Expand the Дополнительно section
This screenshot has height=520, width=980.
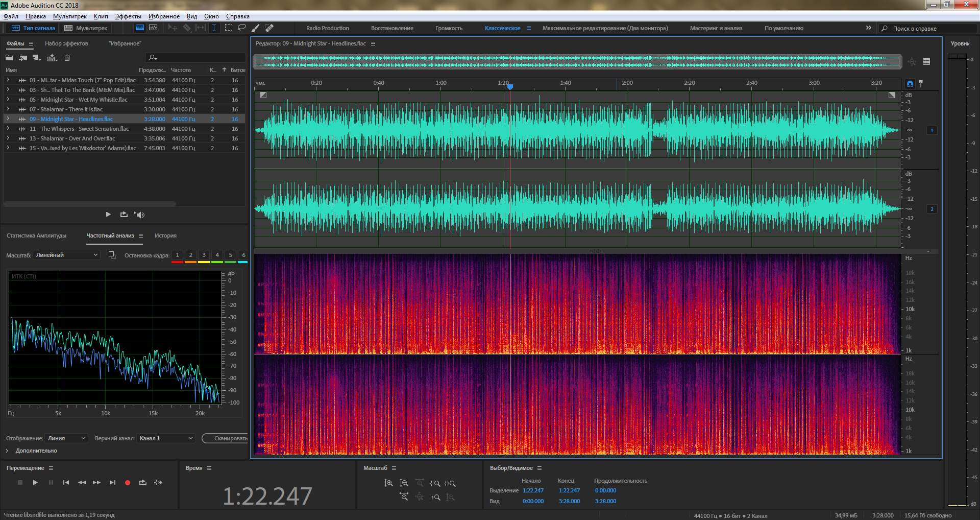coord(31,451)
